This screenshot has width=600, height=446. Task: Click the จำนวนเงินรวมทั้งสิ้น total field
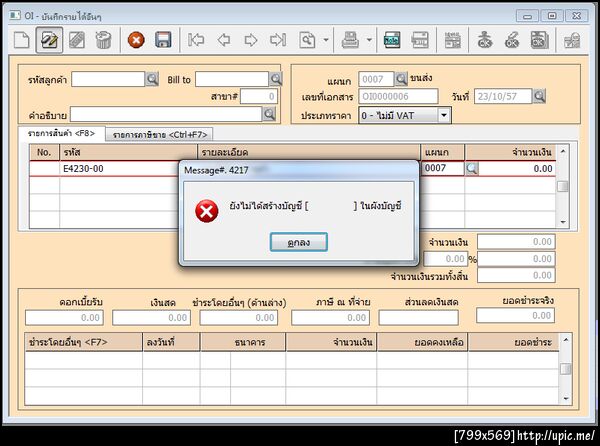click(516, 275)
